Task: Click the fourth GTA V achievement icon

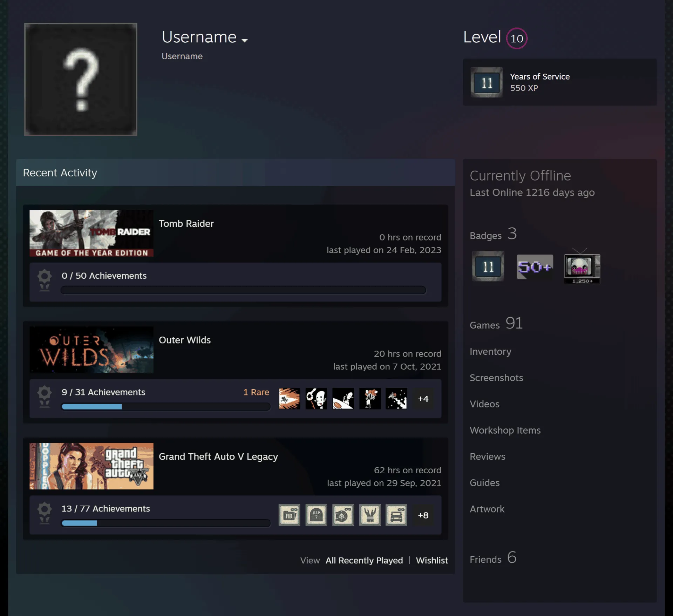Action: 370,515
